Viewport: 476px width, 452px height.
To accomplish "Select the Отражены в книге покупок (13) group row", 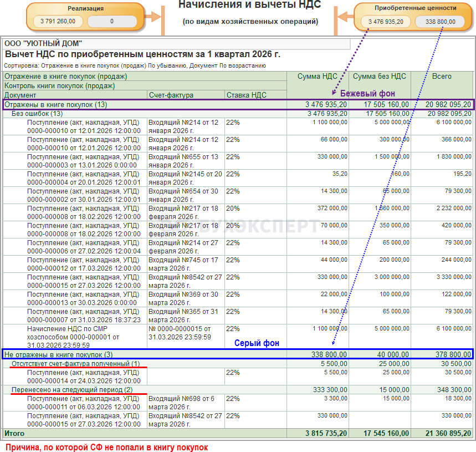I will tap(238, 104).
